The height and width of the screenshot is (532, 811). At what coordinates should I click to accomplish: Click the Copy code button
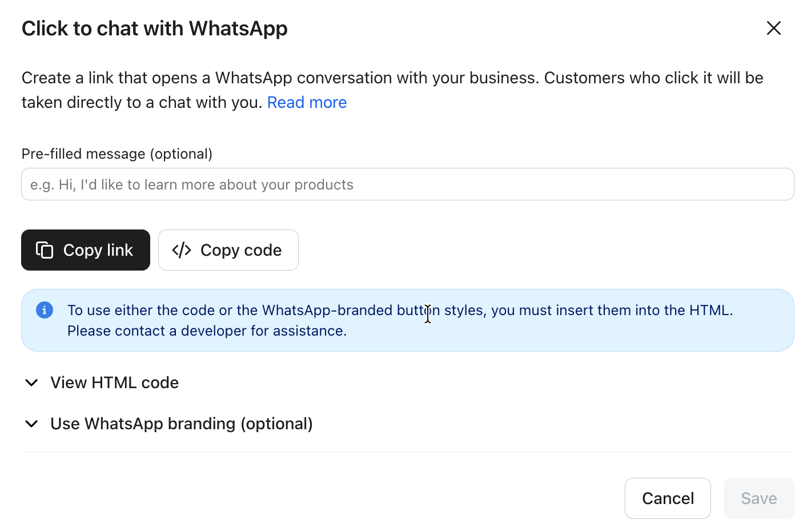click(x=228, y=249)
